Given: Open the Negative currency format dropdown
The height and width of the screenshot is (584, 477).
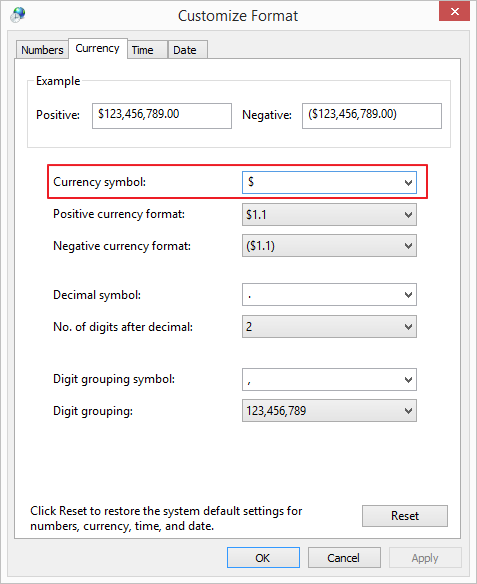Looking at the screenshot, I should (329, 246).
